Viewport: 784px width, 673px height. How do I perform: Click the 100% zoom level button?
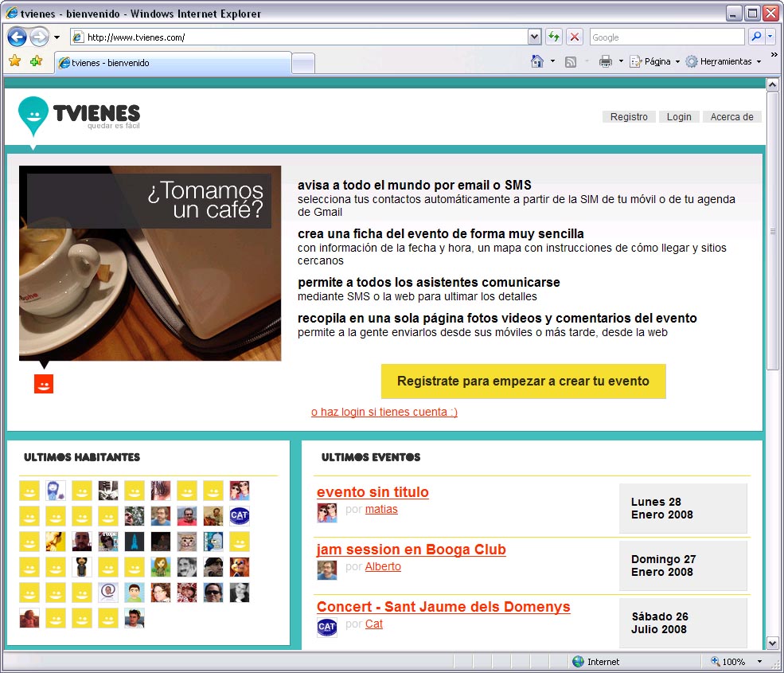(x=728, y=662)
